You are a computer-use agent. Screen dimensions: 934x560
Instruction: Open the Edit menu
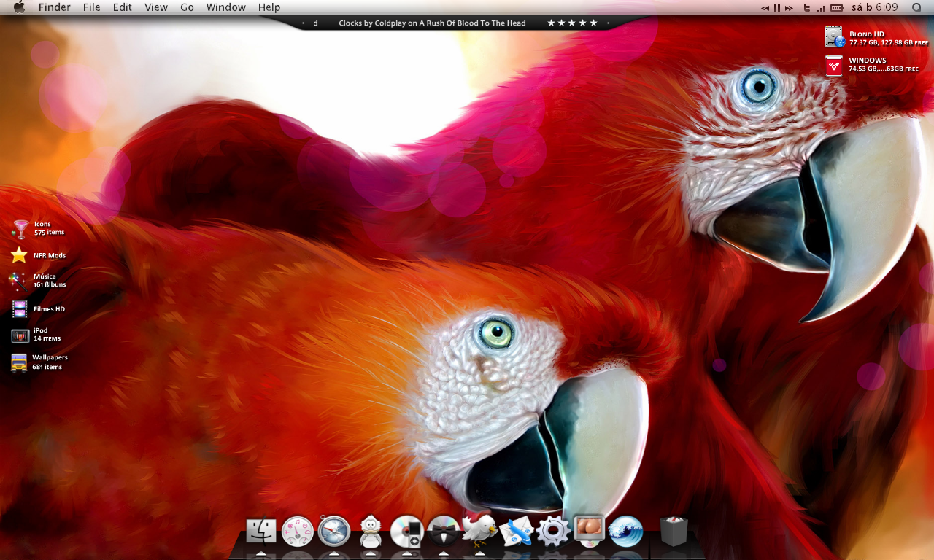pos(123,7)
